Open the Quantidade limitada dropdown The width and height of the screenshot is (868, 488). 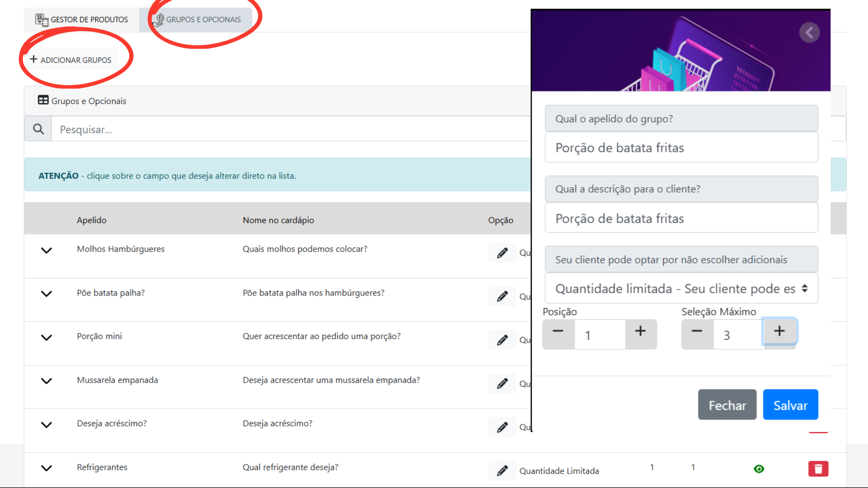[x=681, y=289]
